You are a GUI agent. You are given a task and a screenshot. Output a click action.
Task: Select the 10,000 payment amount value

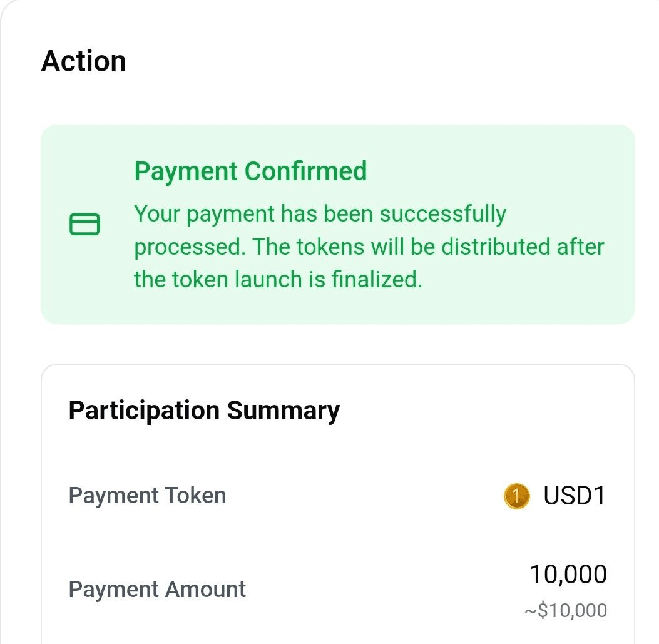pyautogui.click(x=568, y=575)
